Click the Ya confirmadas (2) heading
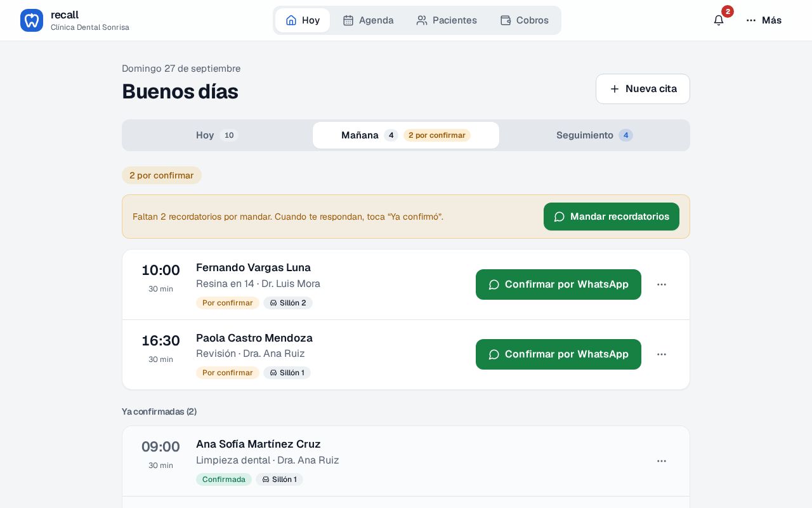Screen dimensions: 812x508 [x=159, y=411]
